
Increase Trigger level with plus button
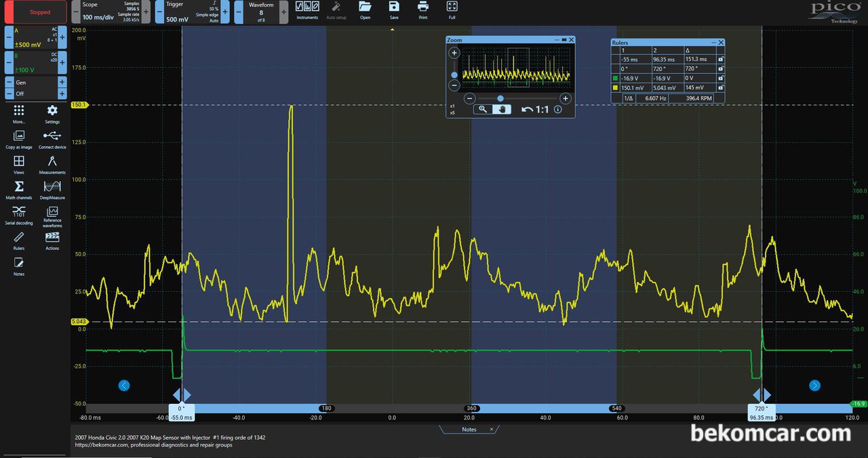[x=225, y=12]
